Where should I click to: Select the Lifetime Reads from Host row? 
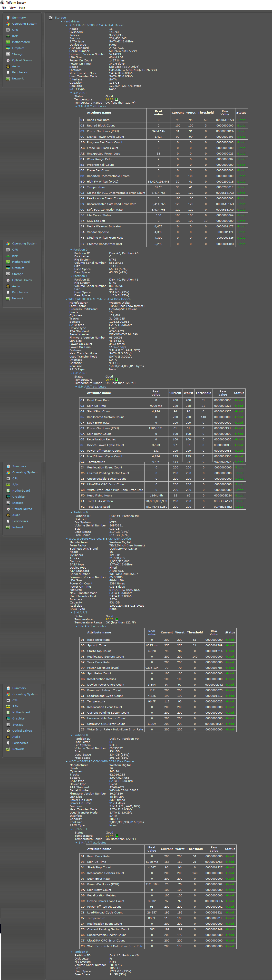click(163, 244)
